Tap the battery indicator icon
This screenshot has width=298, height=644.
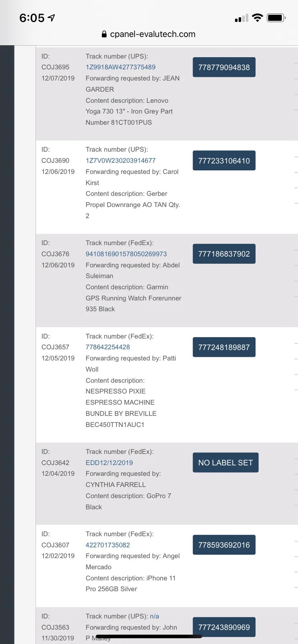tap(276, 18)
